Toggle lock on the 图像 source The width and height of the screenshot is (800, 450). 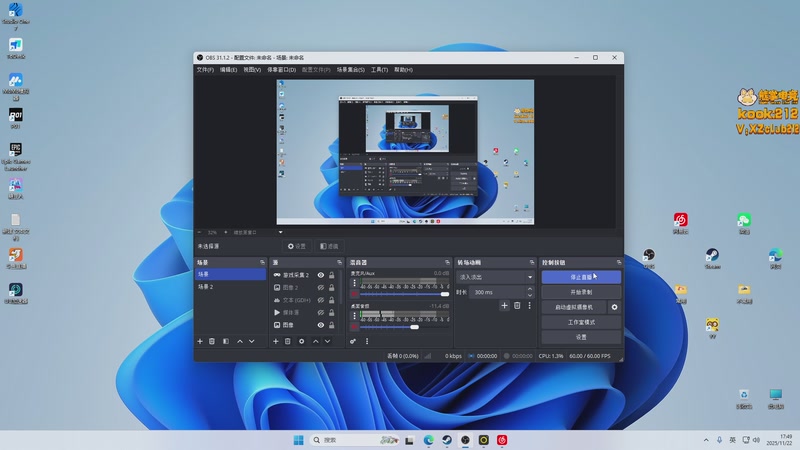click(x=333, y=325)
